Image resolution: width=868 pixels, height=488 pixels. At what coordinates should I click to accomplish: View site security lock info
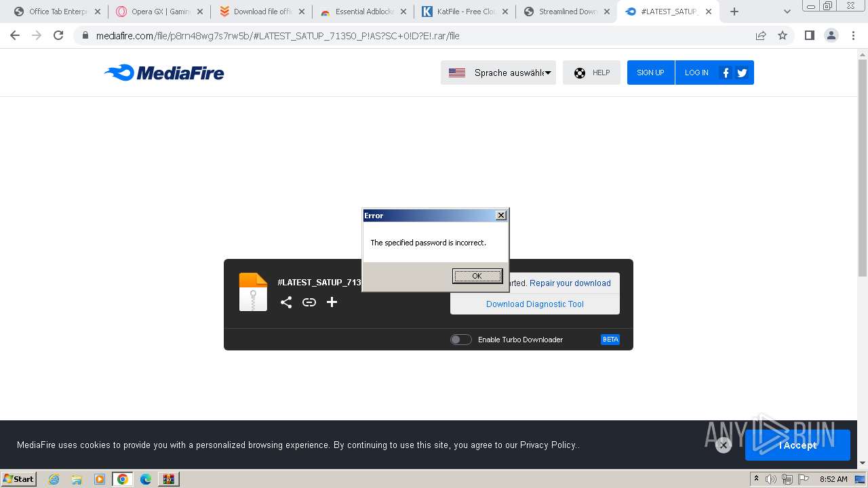coord(85,35)
